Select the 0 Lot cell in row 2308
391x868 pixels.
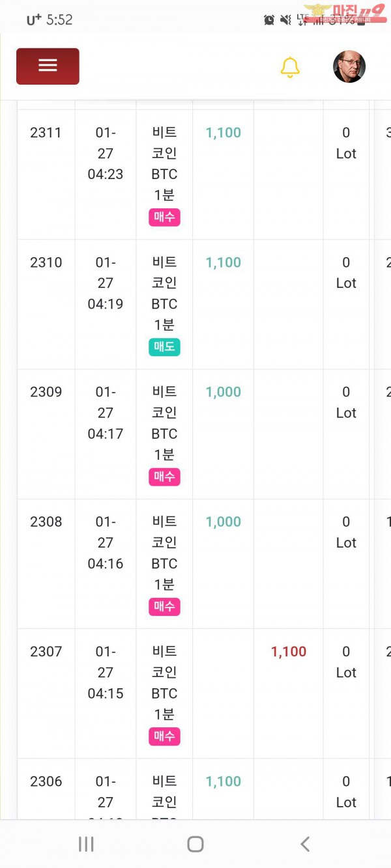click(x=346, y=532)
